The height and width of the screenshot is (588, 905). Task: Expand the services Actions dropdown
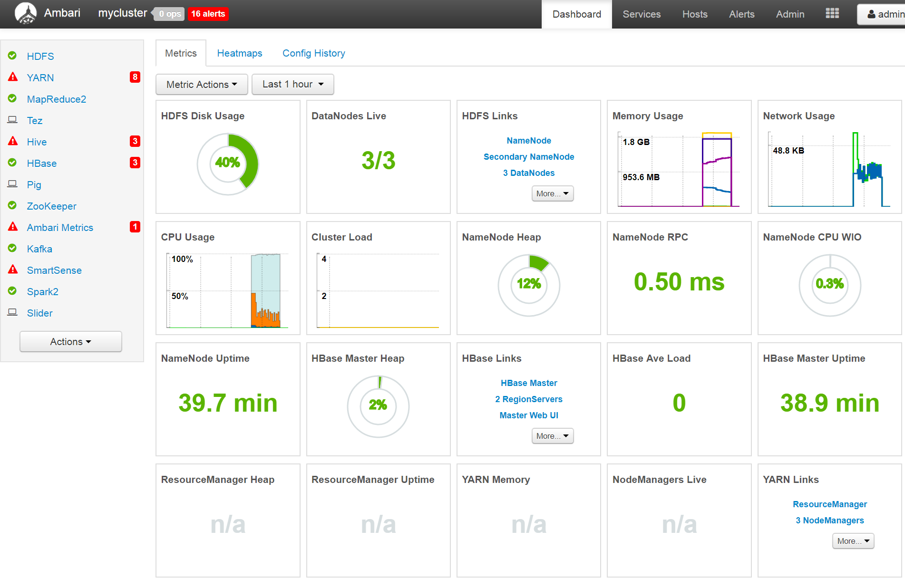click(71, 341)
